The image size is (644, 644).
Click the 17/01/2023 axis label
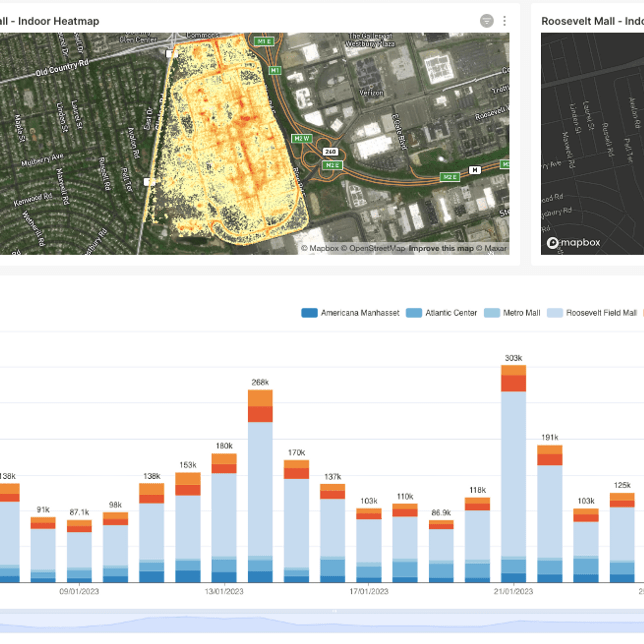tap(369, 591)
